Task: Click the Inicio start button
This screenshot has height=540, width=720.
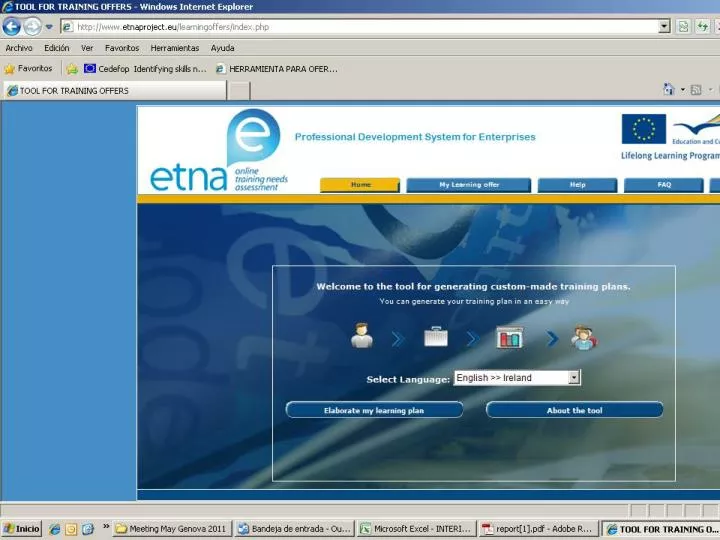Action: coord(22,529)
